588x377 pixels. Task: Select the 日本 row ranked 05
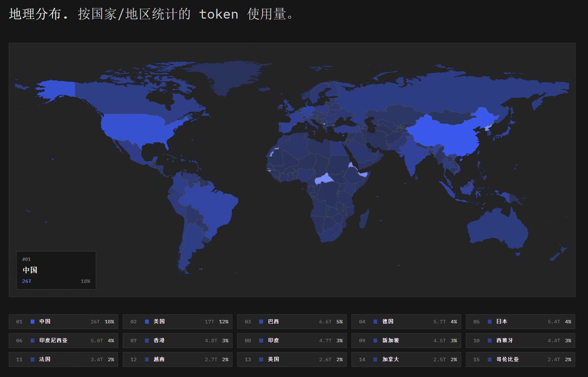pyautogui.click(x=521, y=322)
